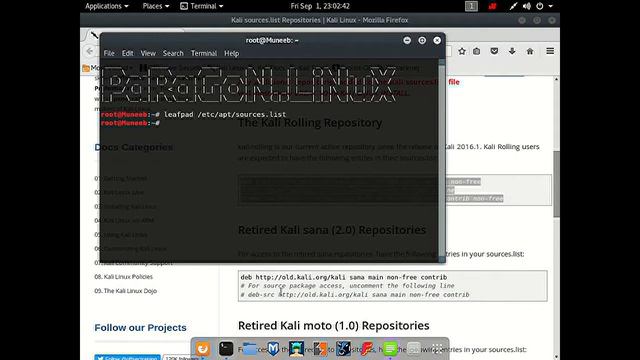Open the Applications menu
The height and width of the screenshot is (360, 640).
pyautogui.click(x=107, y=6)
